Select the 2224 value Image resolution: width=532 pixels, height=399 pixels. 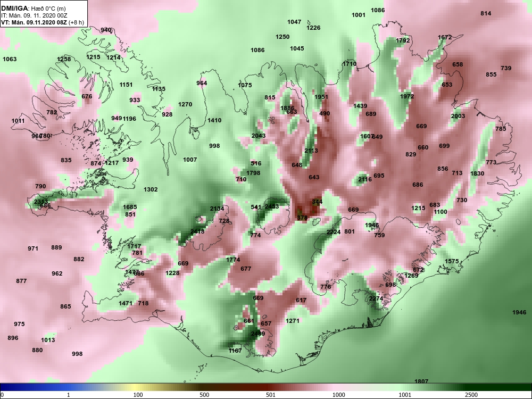[334, 232]
